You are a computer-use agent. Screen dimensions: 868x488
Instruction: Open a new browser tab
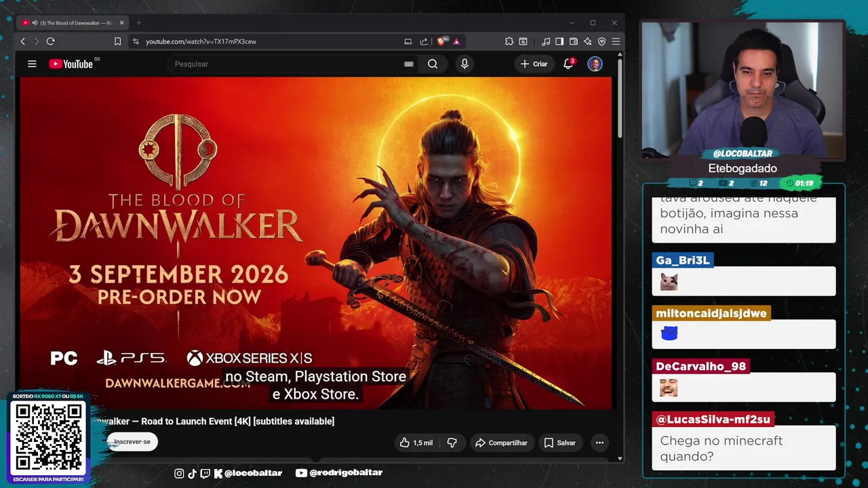tap(138, 23)
